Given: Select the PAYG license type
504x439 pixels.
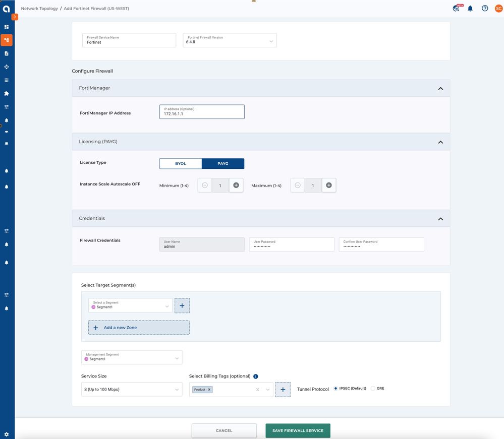Looking at the screenshot, I should point(223,163).
